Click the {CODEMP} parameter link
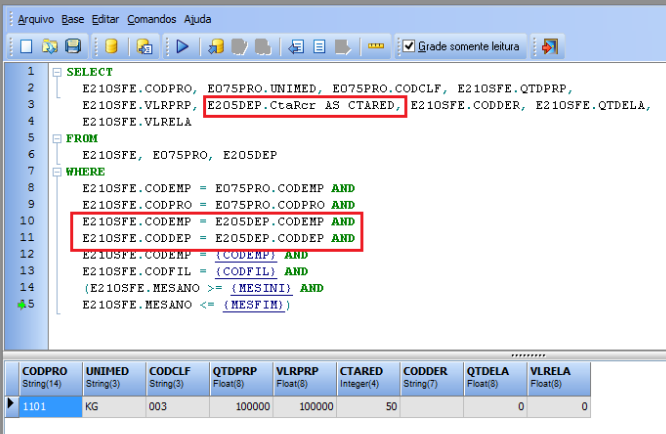The height and width of the screenshot is (434, 666). (x=246, y=255)
